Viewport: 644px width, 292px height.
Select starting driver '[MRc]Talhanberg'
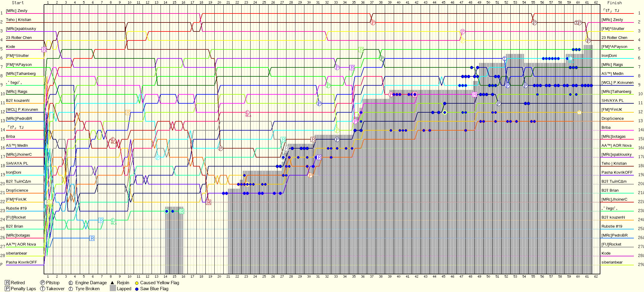tap(21, 74)
